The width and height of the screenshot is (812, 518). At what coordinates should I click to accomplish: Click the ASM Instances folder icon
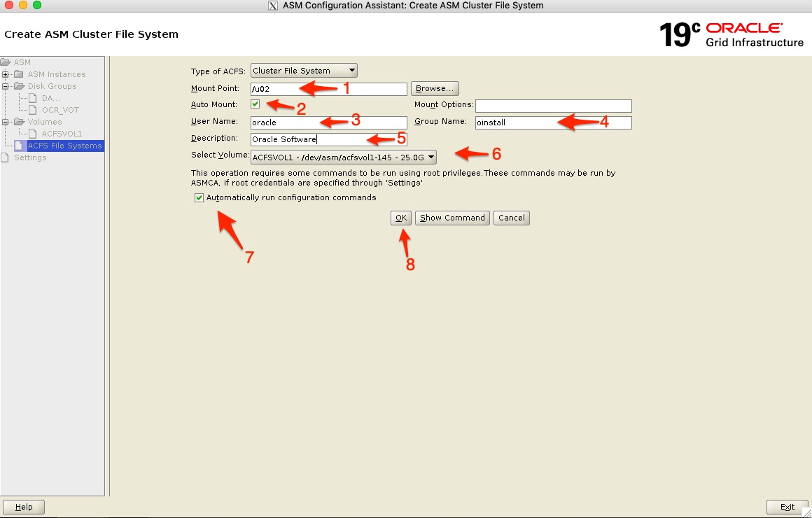click(19, 74)
